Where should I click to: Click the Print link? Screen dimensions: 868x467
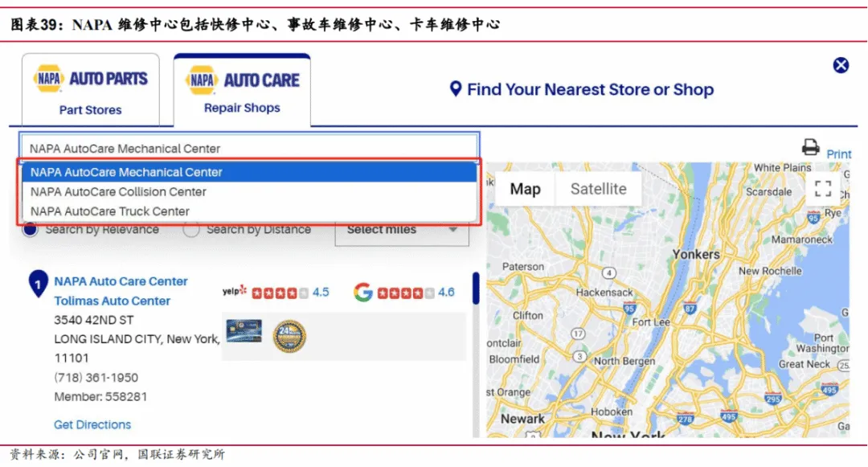(x=838, y=154)
